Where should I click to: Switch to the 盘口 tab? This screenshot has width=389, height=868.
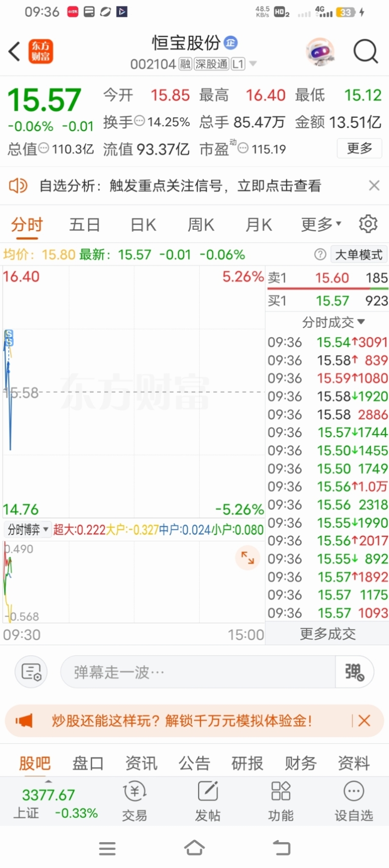pos(88,763)
